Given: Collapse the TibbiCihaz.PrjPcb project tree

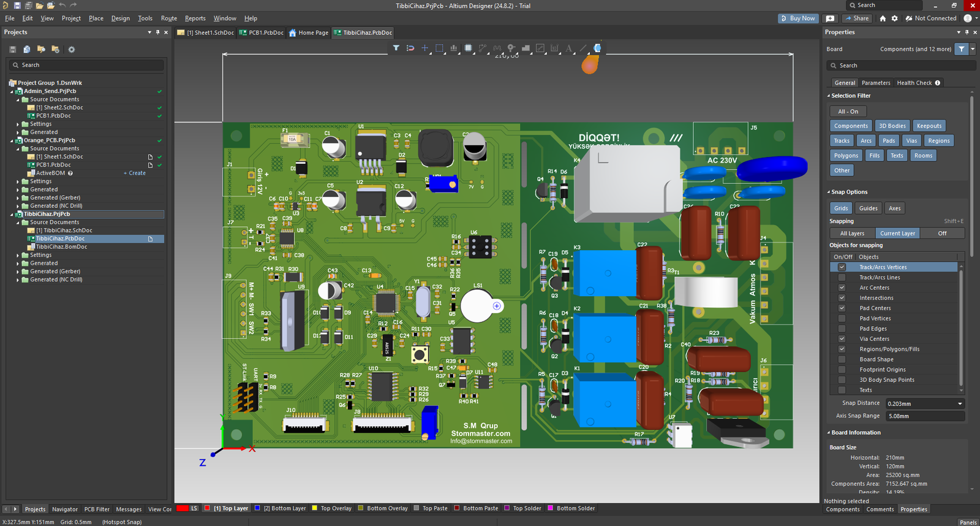Looking at the screenshot, I should coord(12,215).
